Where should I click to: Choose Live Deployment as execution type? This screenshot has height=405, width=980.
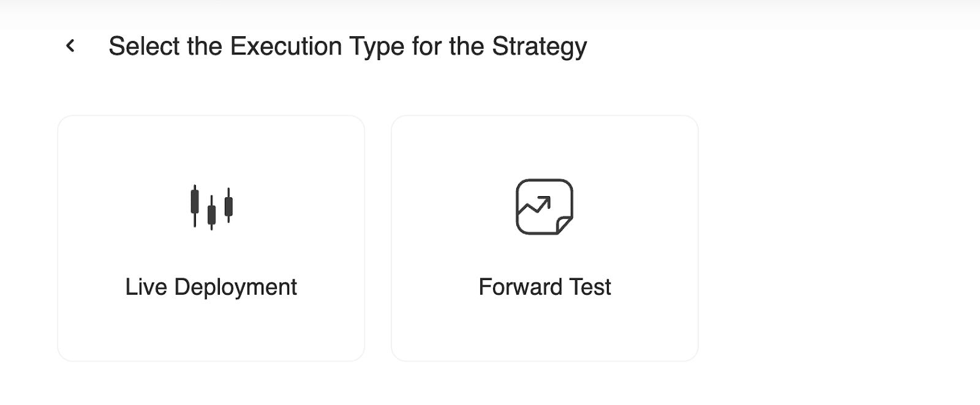click(x=212, y=236)
